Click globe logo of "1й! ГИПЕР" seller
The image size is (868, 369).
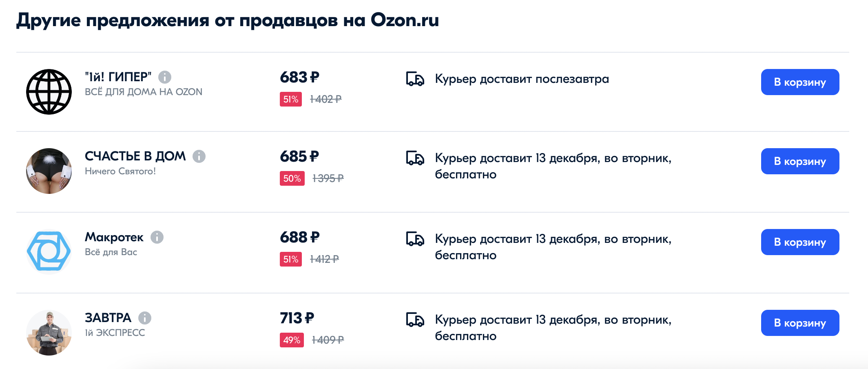point(49,92)
